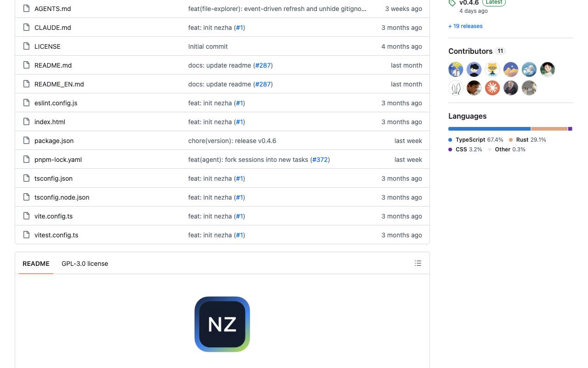588x368 pixels.
Task: Open the "+ 19 releases" link
Action: click(465, 26)
